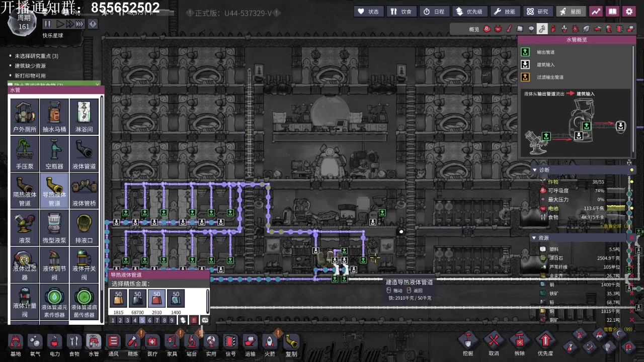Open the 状态 vitals menu
The width and height of the screenshot is (644, 362).
368,11
